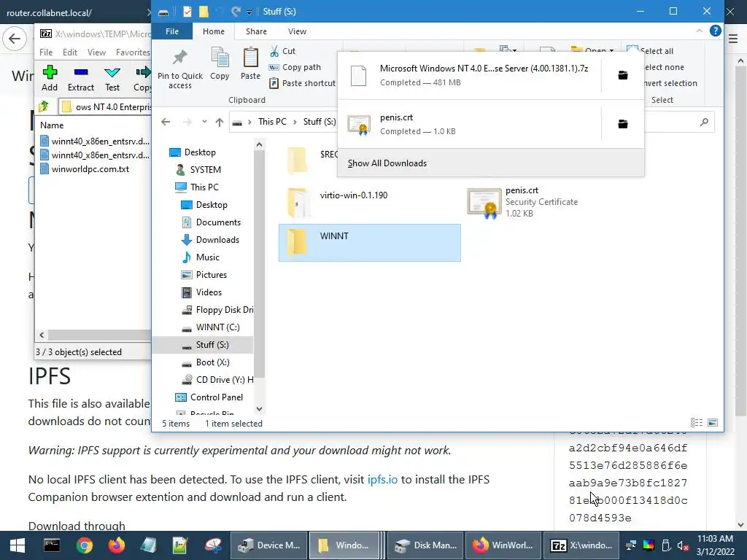The width and height of the screenshot is (747, 560).
Task: Launch Firefox from the taskbar
Action: point(116,545)
